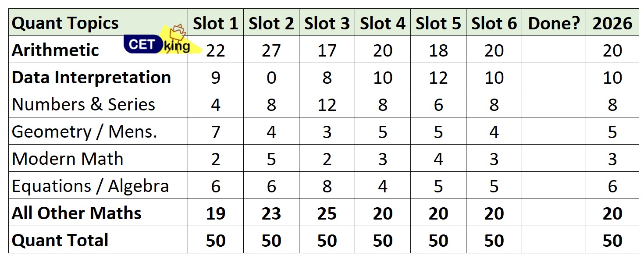This screenshot has width=644, height=259.
Task: Select All Other Maths Slot 3 value 25
Action: coord(327,213)
